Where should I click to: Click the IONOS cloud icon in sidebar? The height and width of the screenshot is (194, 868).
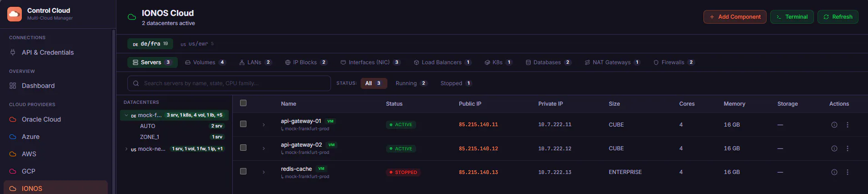(13, 189)
